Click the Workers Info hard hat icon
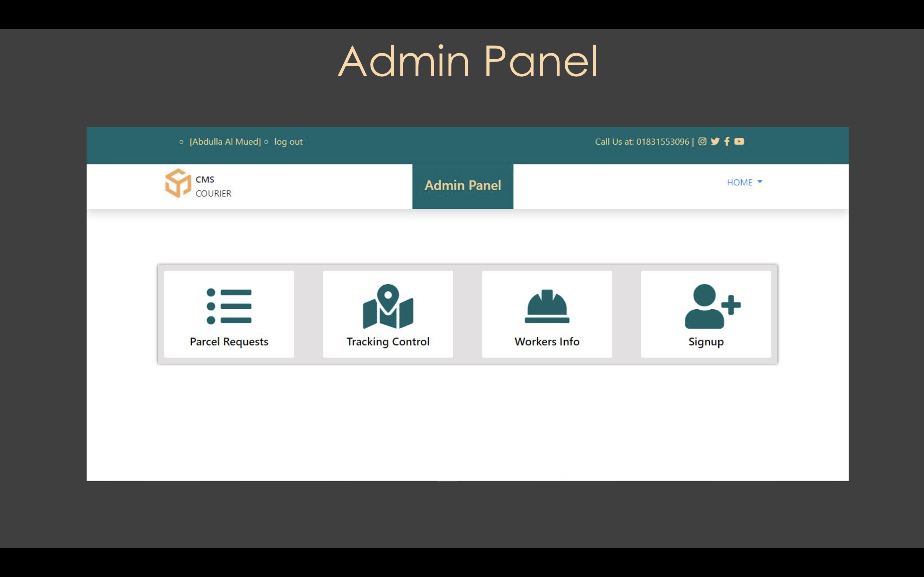 [547, 306]
